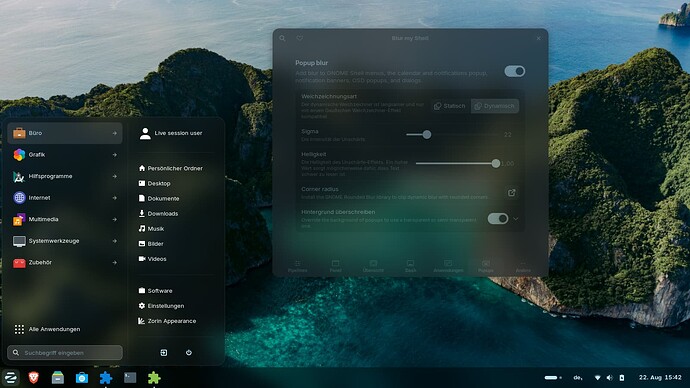Click the battery icon in system tray
The width and height of the screenshot is (690, 388).
[621, 377]
